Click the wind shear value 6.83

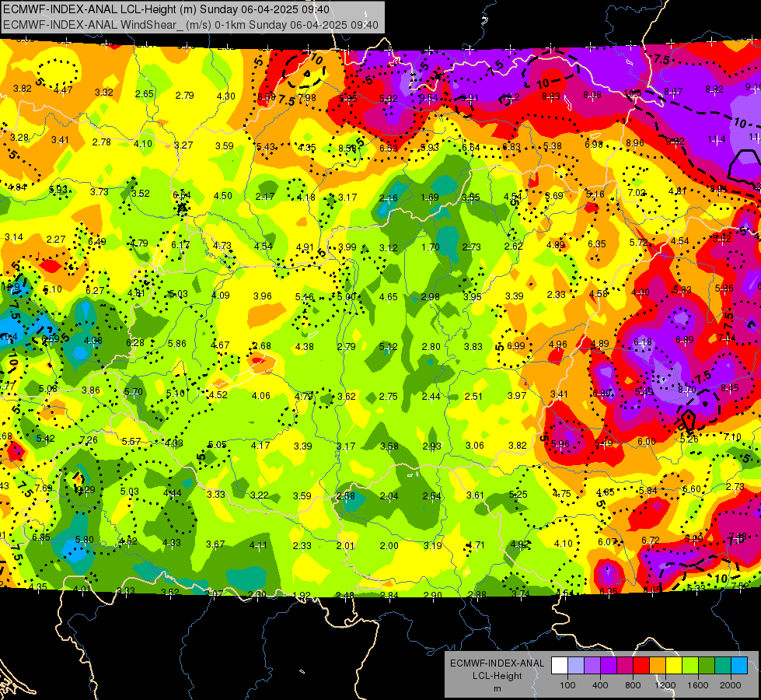(511, 147)
